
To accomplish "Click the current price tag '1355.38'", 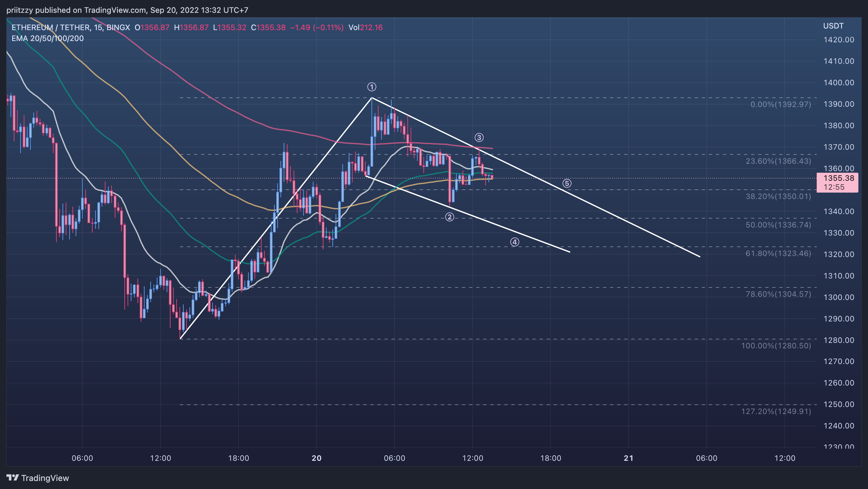I will pos(839,178).
